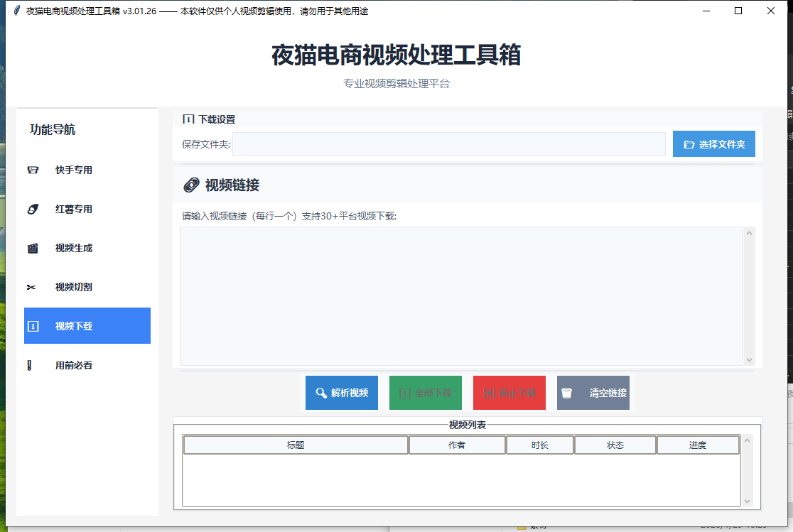The width and height of the screenshot is (793, 532).
Task: Sort by clicking the 标题 column header
Action: pos(296,444)
